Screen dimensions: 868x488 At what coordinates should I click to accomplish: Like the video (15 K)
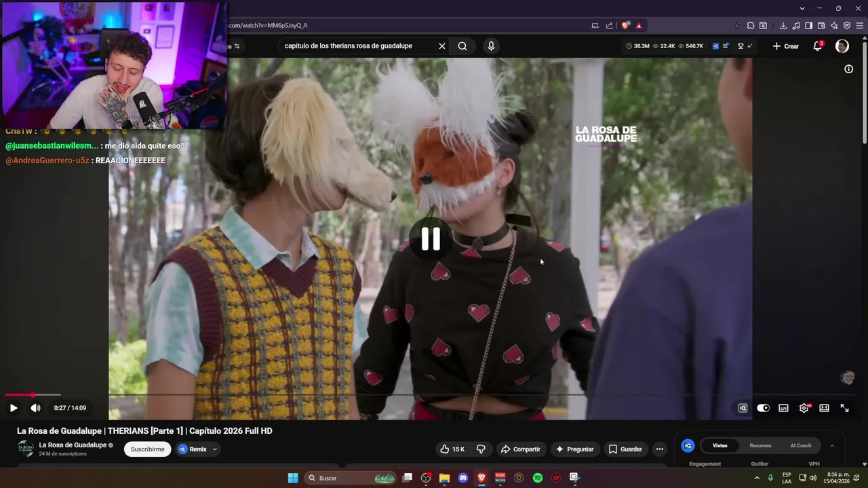tap(452, 449)
